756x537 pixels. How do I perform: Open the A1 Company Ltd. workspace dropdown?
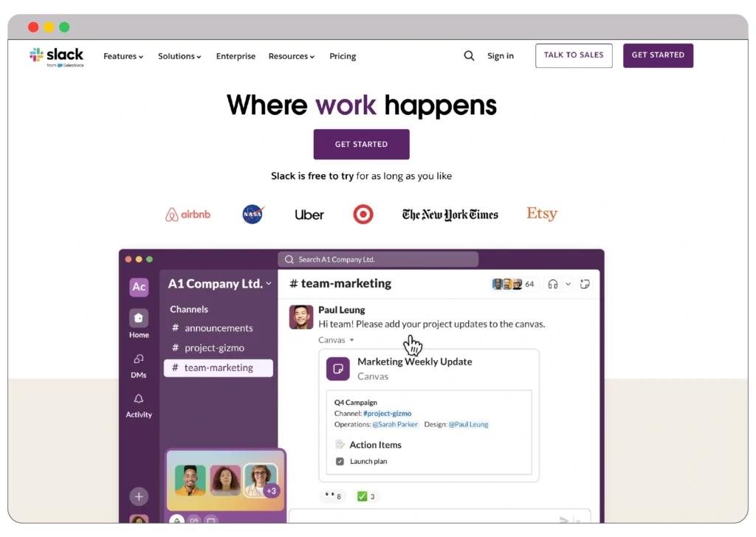coord(220,284)
